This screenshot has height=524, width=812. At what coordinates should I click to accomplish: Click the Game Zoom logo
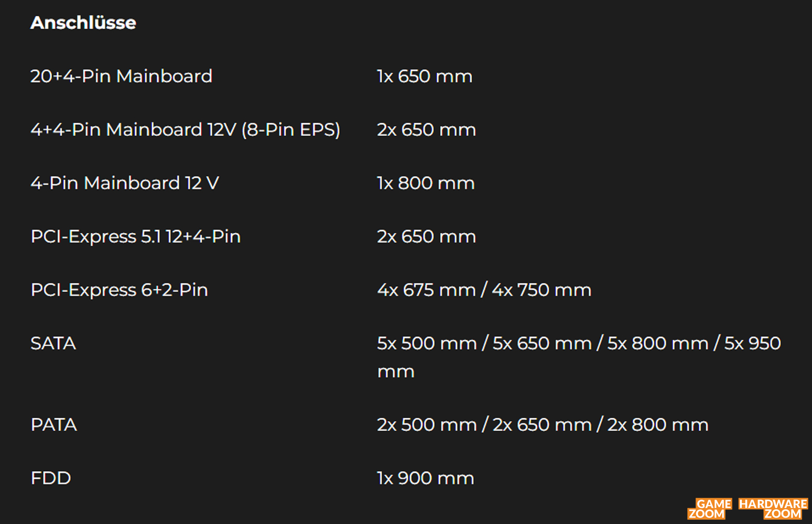click(x=710, y=509)
